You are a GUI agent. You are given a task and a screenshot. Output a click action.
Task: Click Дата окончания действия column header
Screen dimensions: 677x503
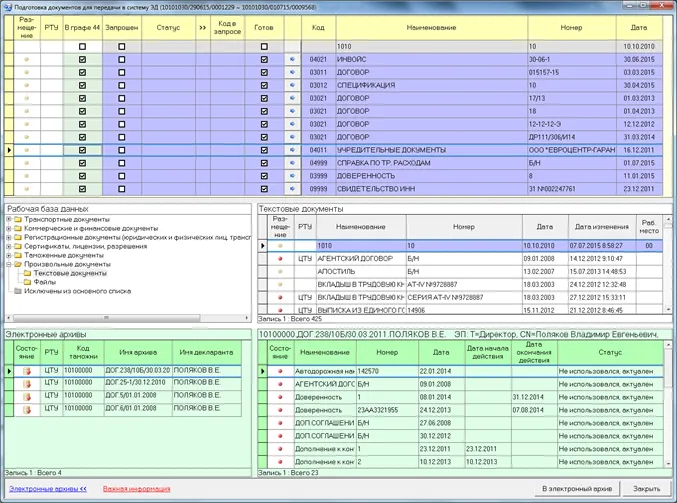click(x=534, y=352)
